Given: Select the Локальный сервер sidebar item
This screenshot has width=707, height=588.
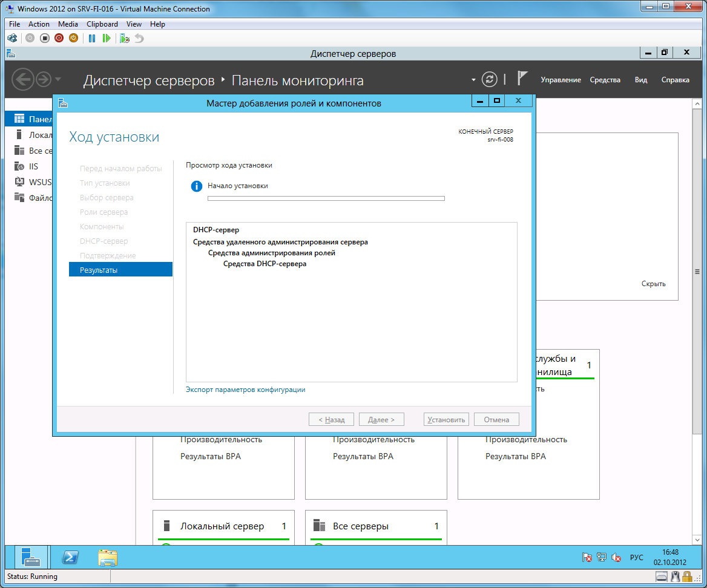Looking at the screenshot, I should click(x=29, y=135).
